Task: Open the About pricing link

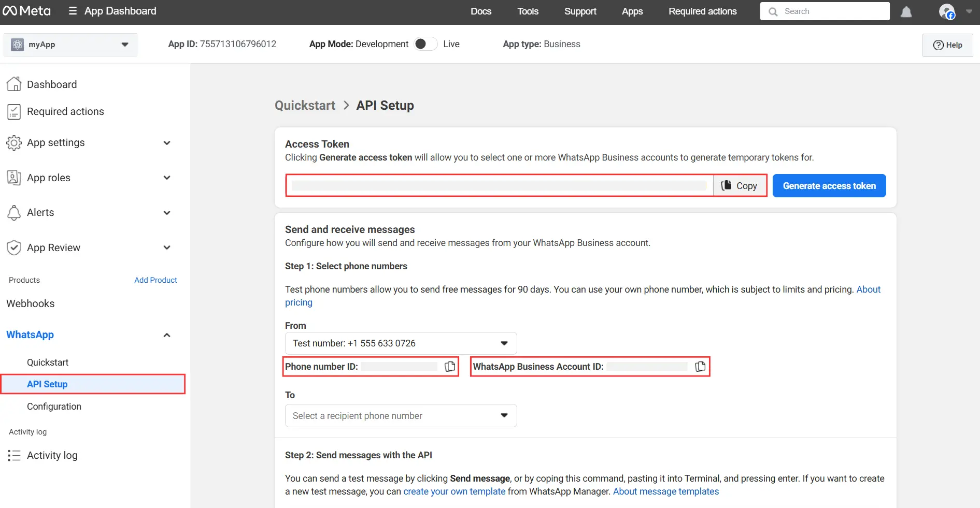Action: 868,289
